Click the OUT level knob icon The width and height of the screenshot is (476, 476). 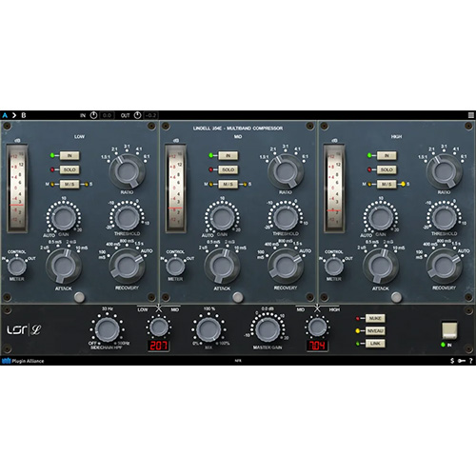(137, 115)
